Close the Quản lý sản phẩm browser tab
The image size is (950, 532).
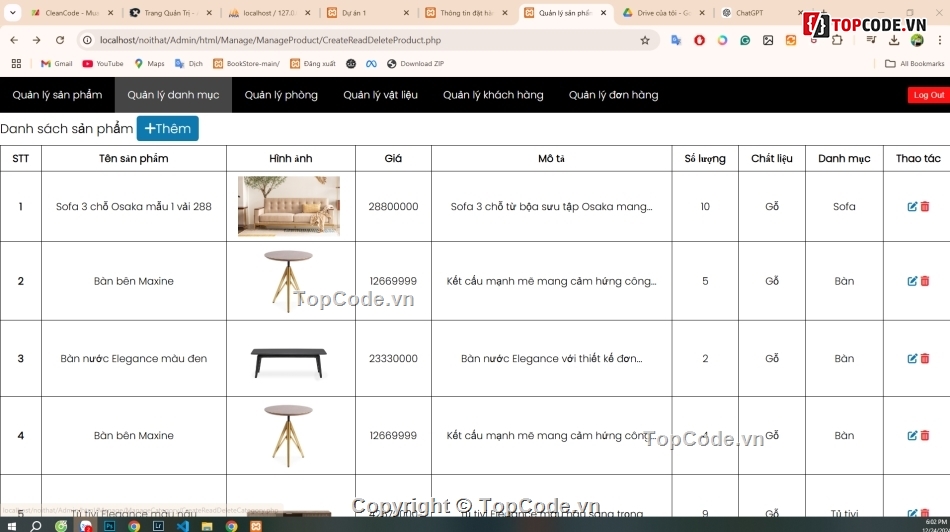tap(603, 13)
